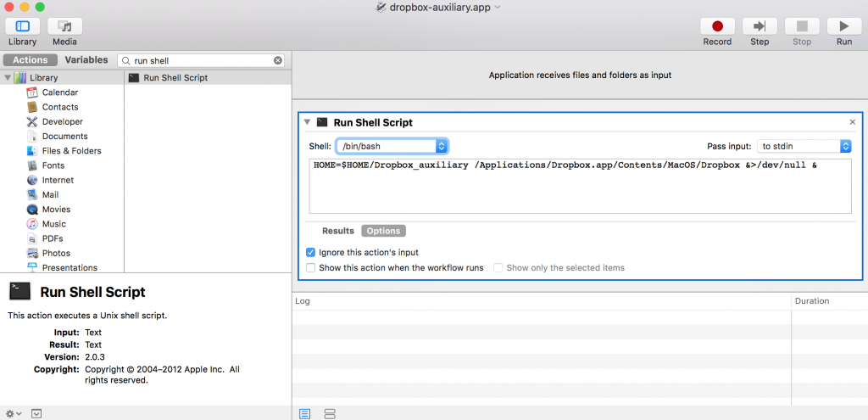
Task: Remove the Run Shell Script action
Action: click(x=853, y=122)
